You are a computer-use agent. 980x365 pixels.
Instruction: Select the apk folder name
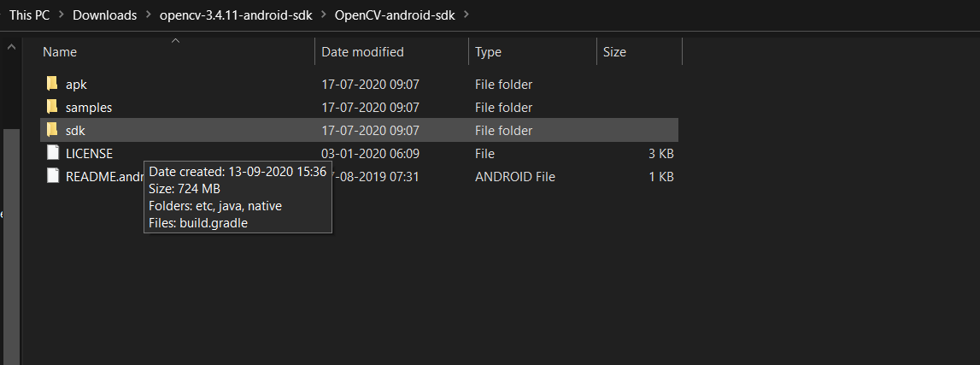(x=76, y=85)
